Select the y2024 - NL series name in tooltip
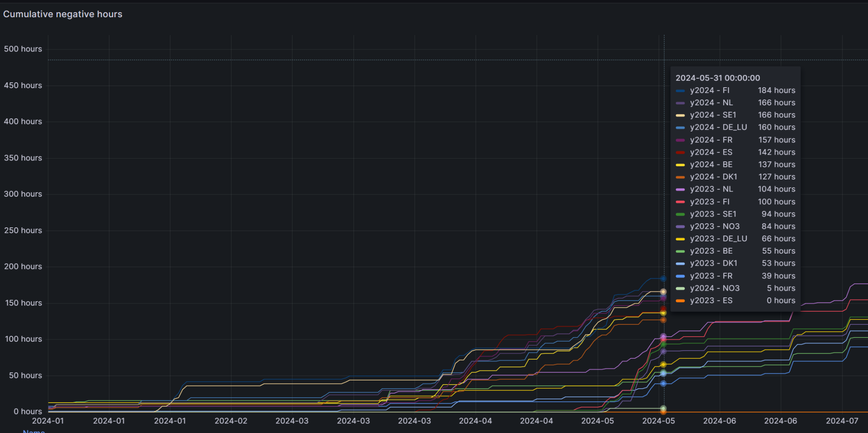 712,103
